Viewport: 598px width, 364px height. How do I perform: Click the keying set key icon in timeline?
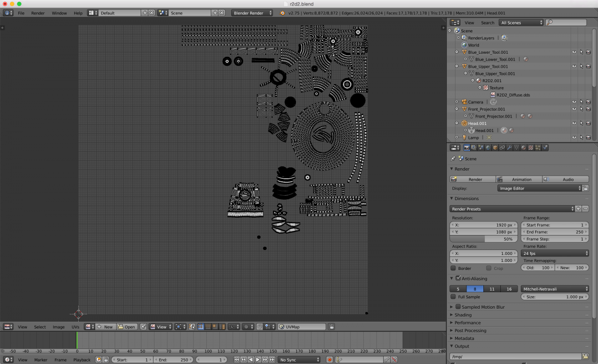tap(339, 360)
